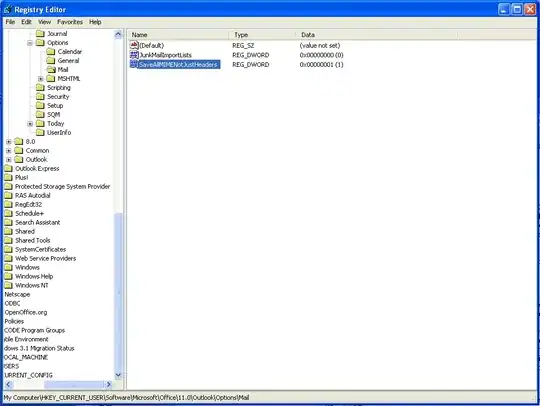This screenshot has width=540, height=406.
Task: Expand the Today tree node
Action: coord(30,124)
